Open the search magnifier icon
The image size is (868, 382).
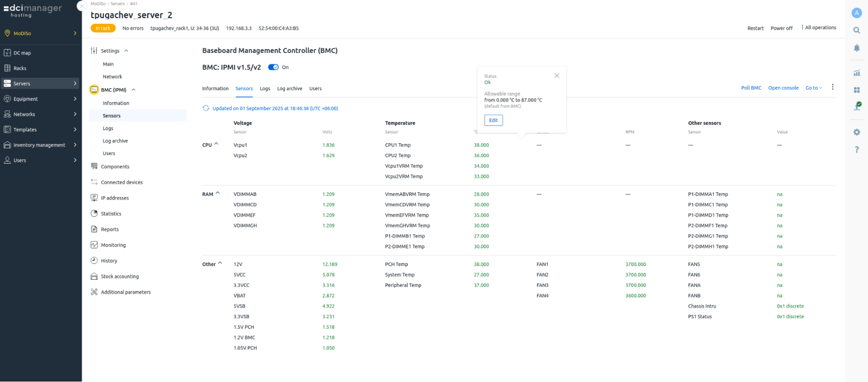point(856,30)
